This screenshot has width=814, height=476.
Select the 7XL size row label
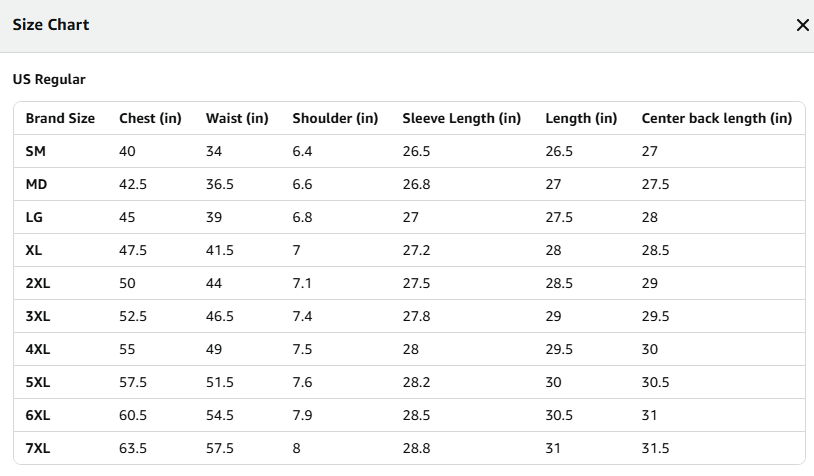[37, 448]
